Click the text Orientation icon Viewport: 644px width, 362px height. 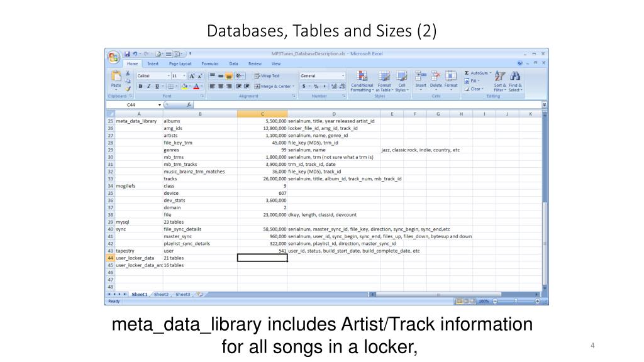pyautogui.click(x=238, y=76)
